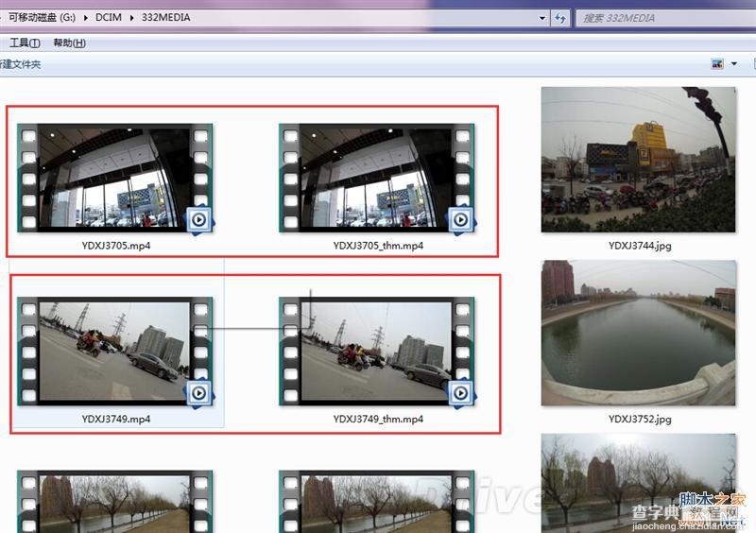Screen dimensions: 756x533
Task: Click play overlay icon on YDXJ3749_thm.mp4
Action: click(461, 393)
